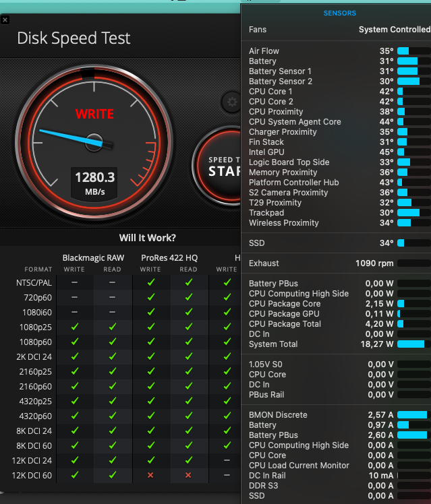Click the ProRes 422 HQ column header
Screen dimensions: 431x504
point(169,258)
